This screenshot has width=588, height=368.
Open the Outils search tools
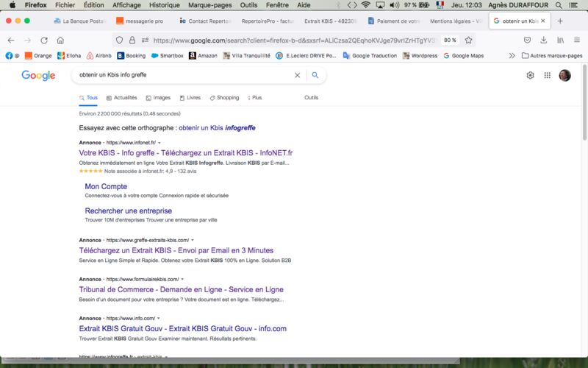311,98
